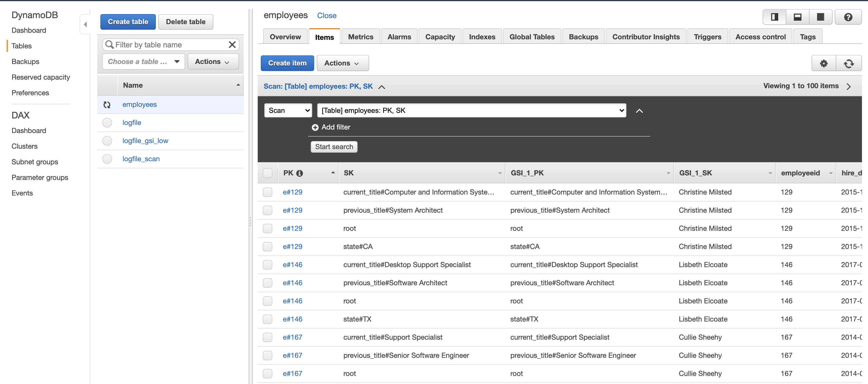This screenshot has width=868, height=384.
Task: Collapse the search panel with the caret icon
Action: tap(639, 111)
